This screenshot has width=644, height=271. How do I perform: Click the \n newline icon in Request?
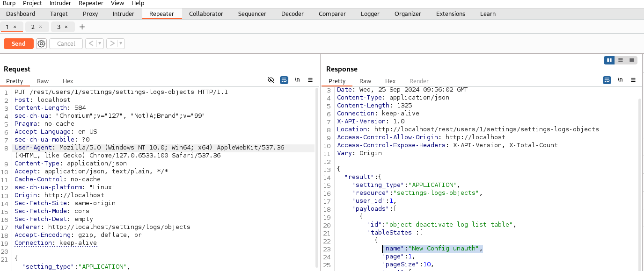[x=297, y=80]
